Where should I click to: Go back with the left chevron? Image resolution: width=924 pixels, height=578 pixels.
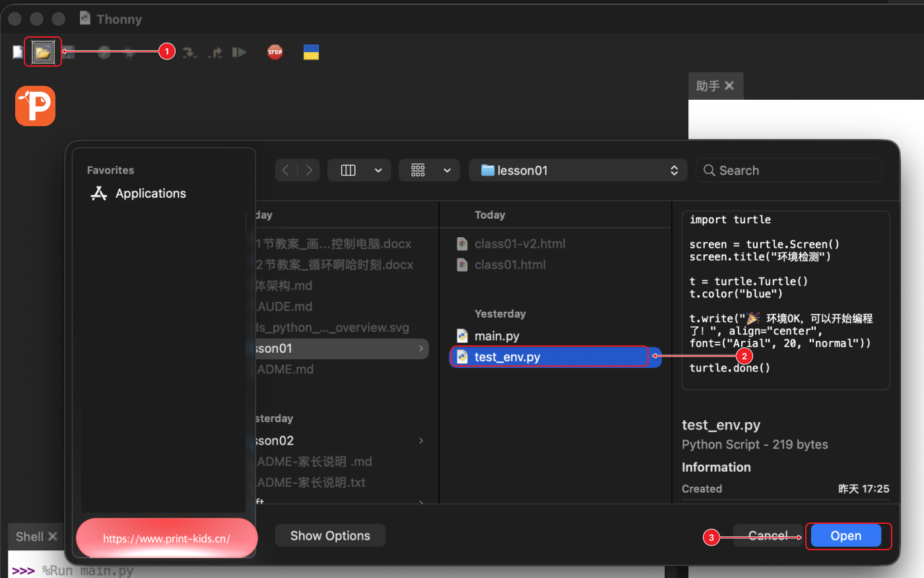(x=286, y=170)
